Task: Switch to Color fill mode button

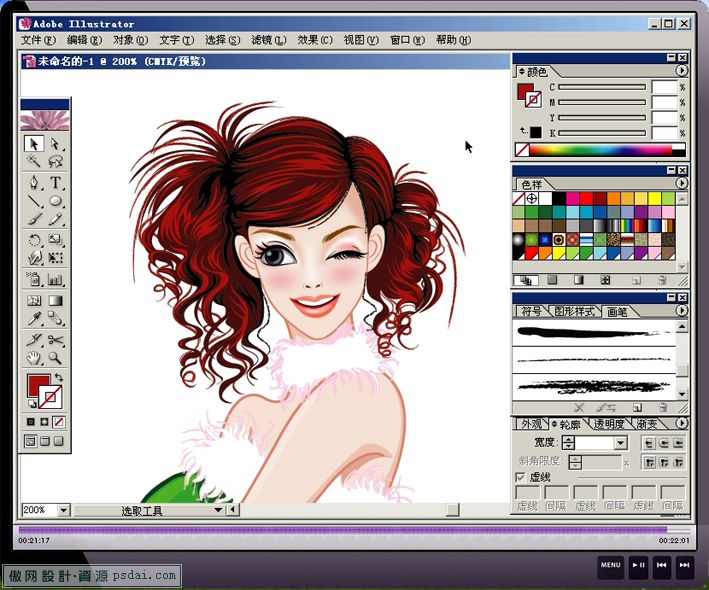Action: tap(30, 422)
